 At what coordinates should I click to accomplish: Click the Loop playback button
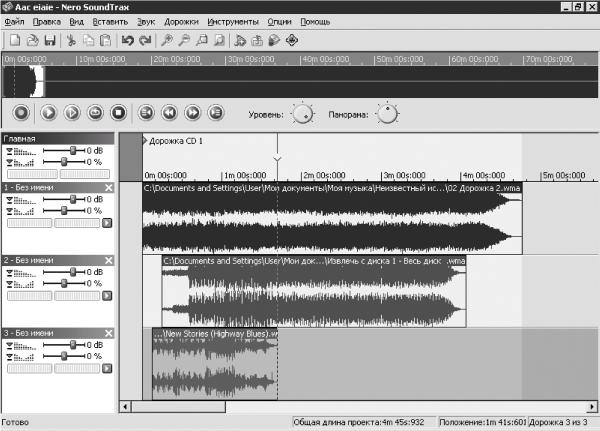click(95, 113)
